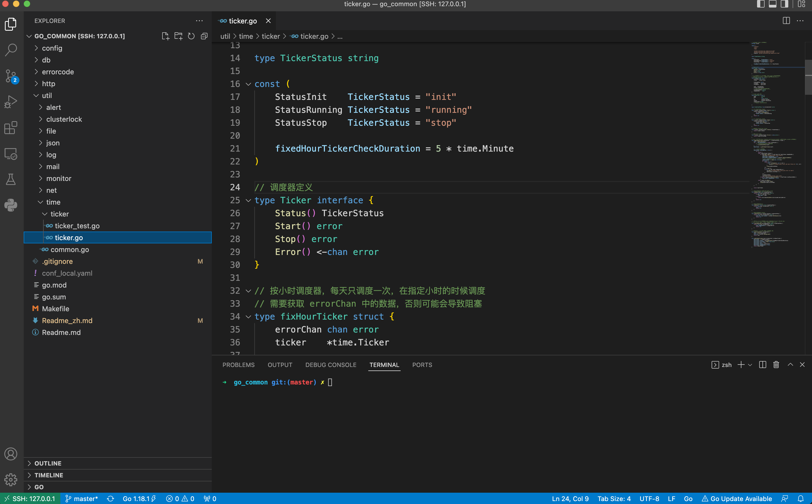Open the Extensions view

pyautogui.click(x=11, y=128)
